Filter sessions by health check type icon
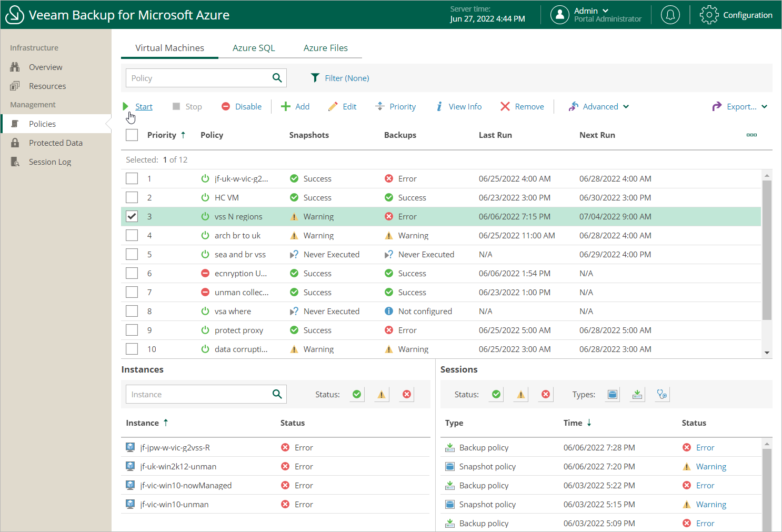Screen dimensions: 782x532 coord(662,394)
